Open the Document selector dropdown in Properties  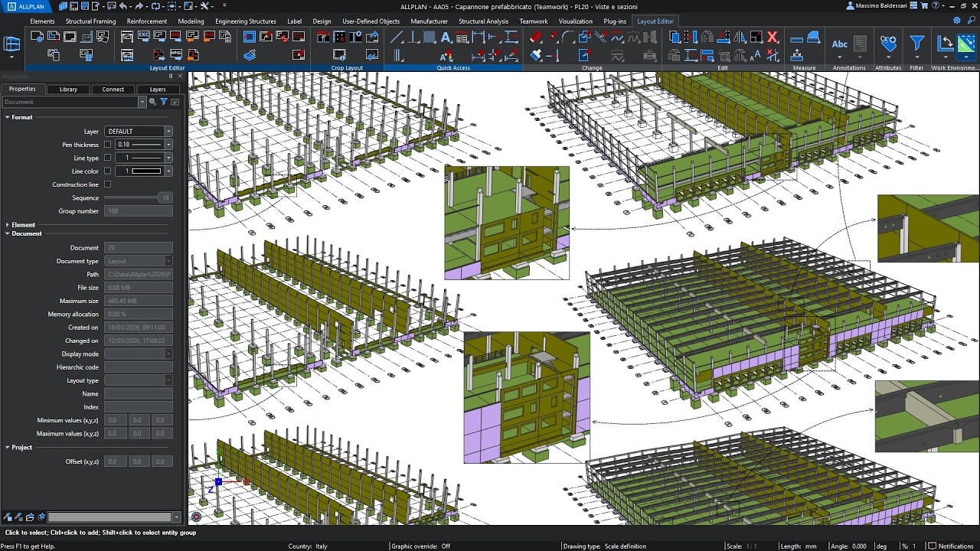tap(142, 102)
